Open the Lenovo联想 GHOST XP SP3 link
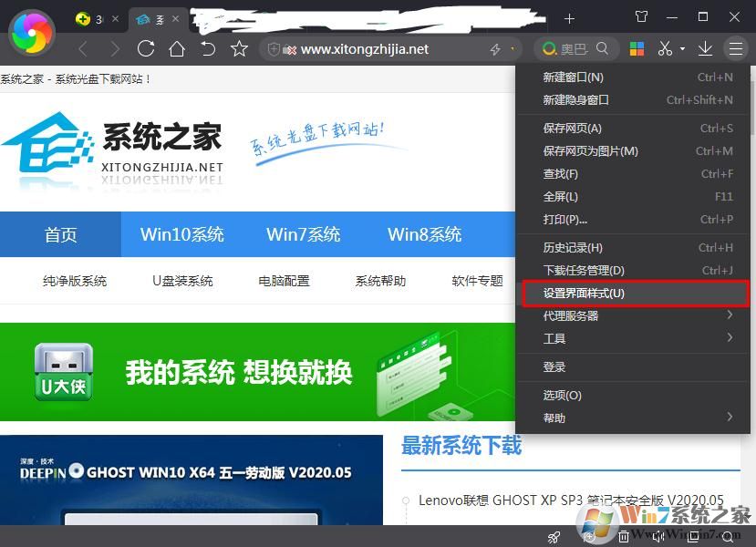This screenshot has width=756, height=547. click(571, 500)
